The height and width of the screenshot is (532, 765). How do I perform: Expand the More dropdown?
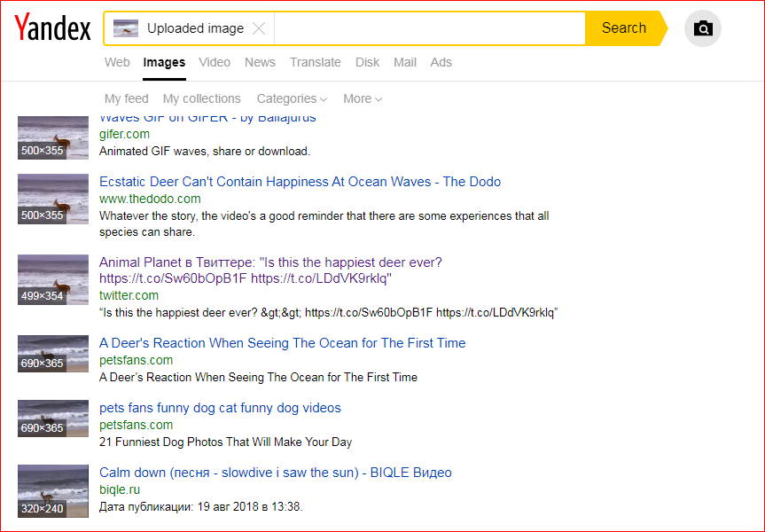click(x=363, y=98)
